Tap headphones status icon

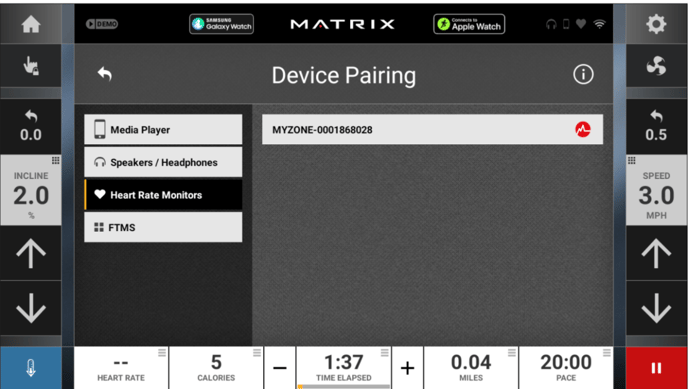pos(551,24)
